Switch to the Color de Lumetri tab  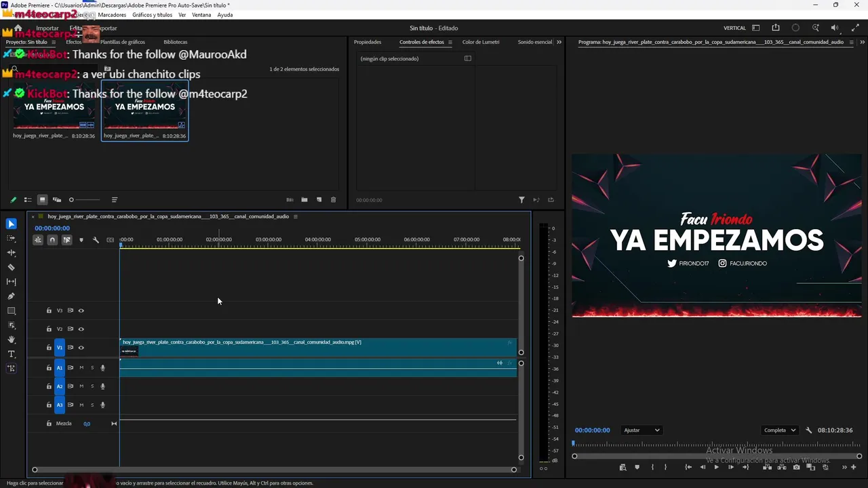click(x=481, y=42)
